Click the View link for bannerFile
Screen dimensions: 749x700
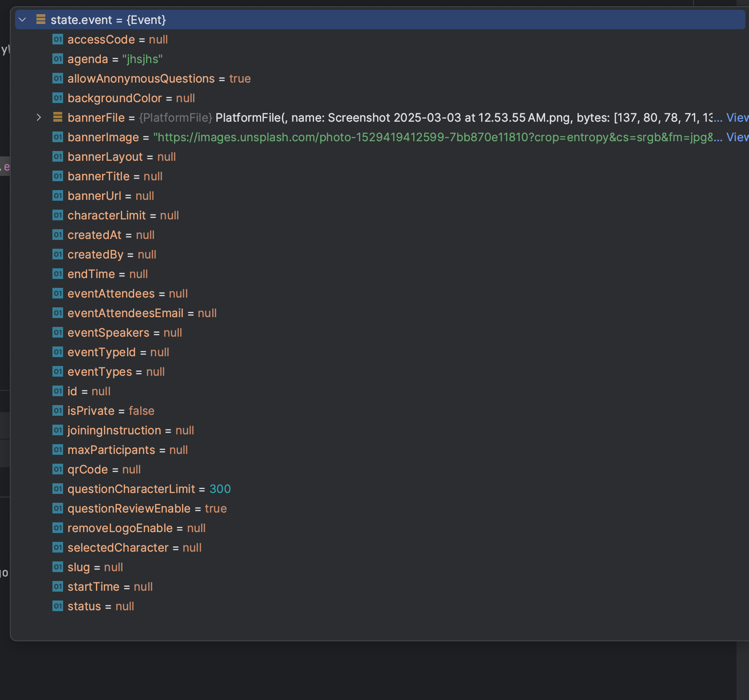click(x=737, y=118)
